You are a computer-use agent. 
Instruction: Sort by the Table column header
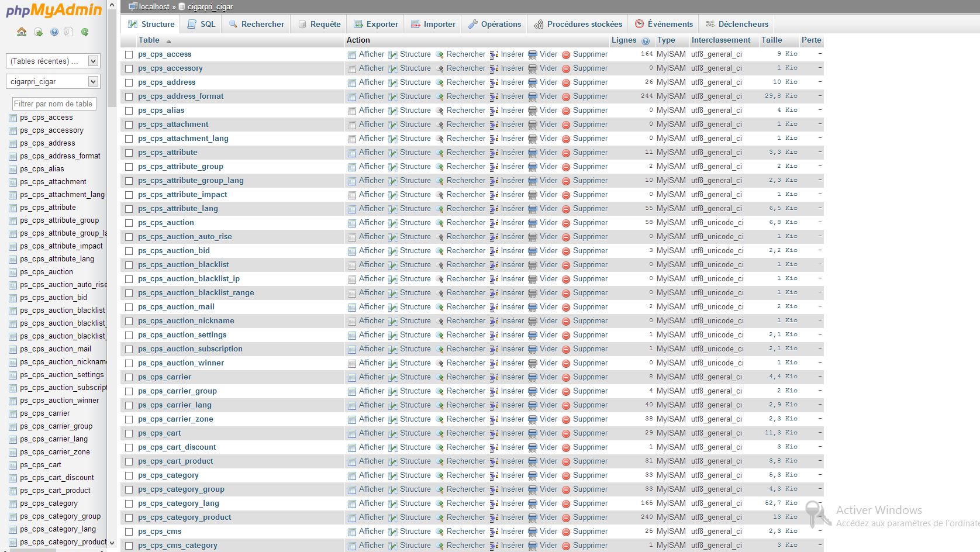click(x=149, y=40)
